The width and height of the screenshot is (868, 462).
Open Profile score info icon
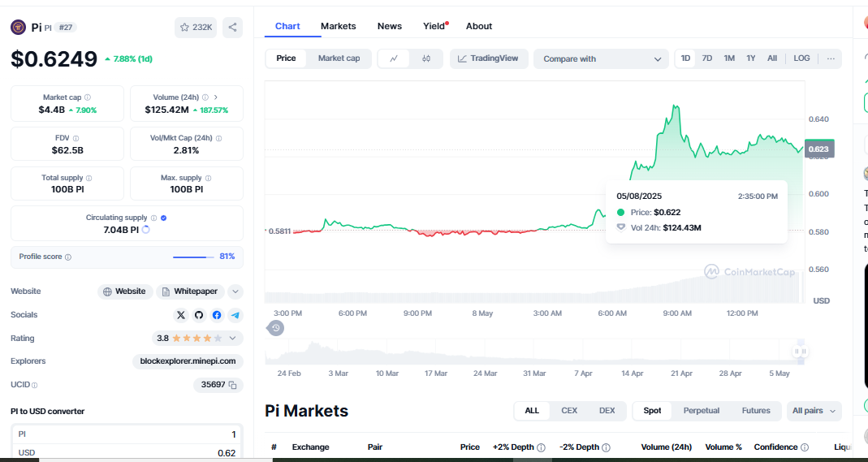coord(68,257)
